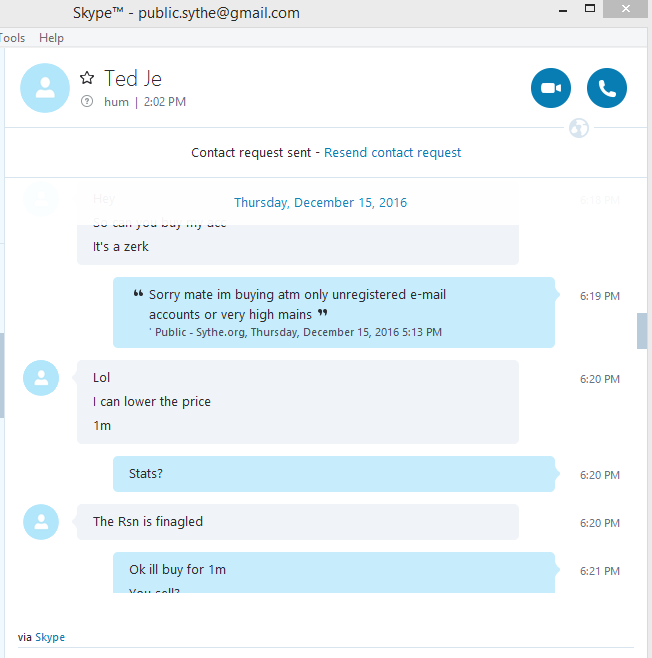Click the Thursday, December 15, 2016 date header
Screen dimensions: 652x658
click(321, 202)
